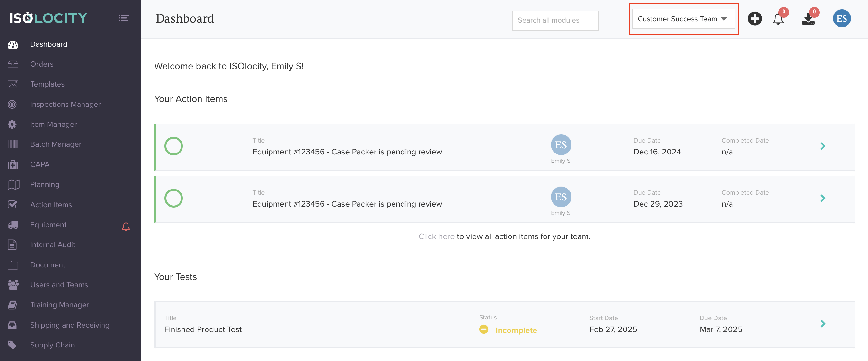Open the ES user profile avatar
This screenshot has height=361, width=868.
[841, 19]
